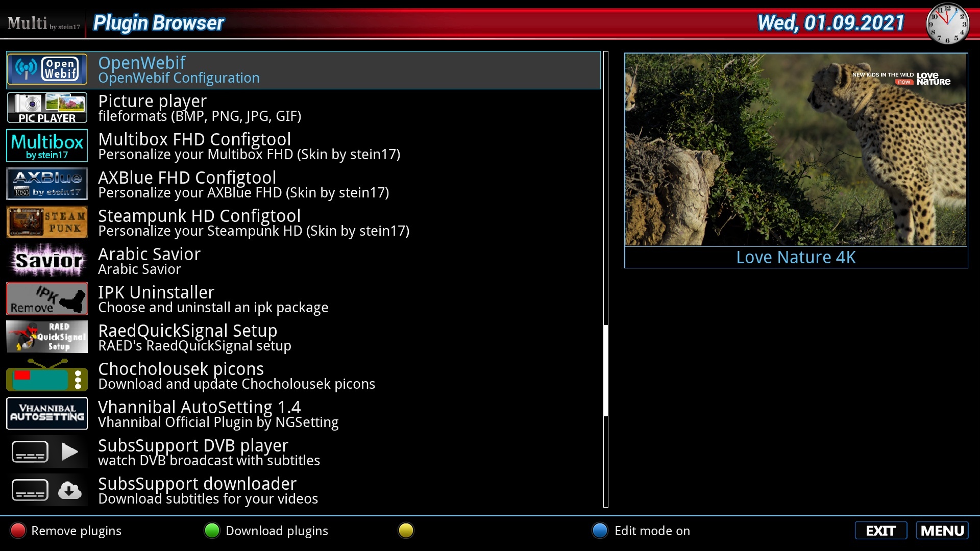The height and width of the screenshot is (551, 980).
Task: Click the Multi by stein17 skin logo
Action: [x=43, y=23]
